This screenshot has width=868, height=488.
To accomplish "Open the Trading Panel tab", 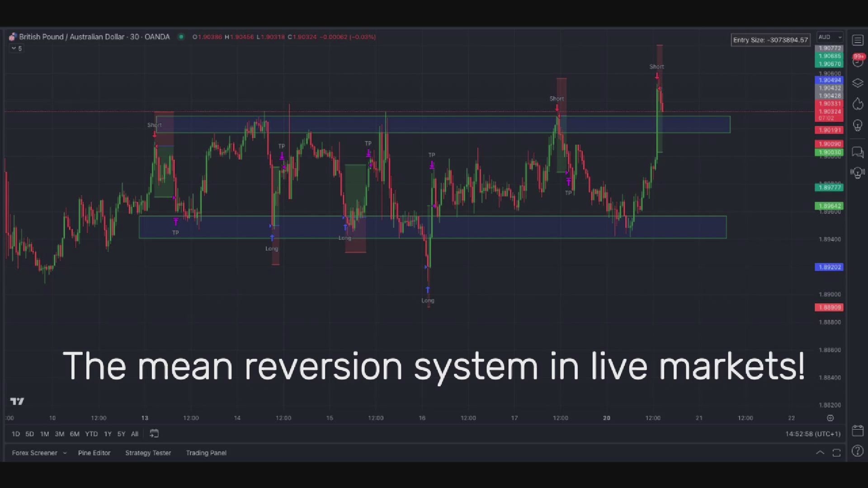I will pyautogui.click(x=206, y=453).
